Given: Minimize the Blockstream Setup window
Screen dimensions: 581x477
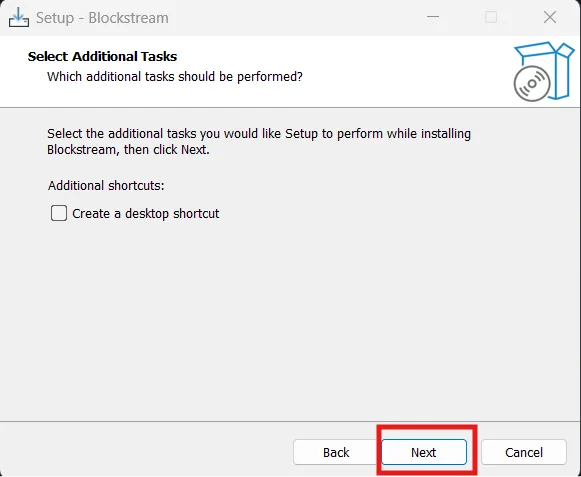Looking at the screenshot, I should (432, 17).
